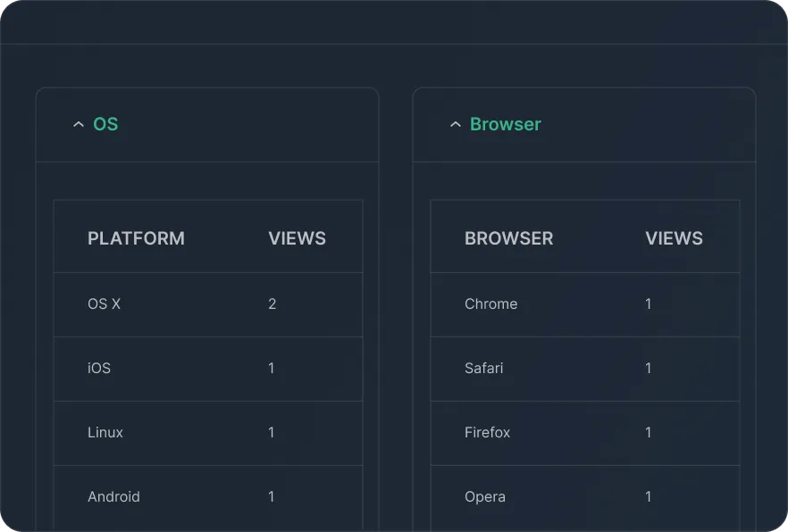
Task: Select the Firefox browser row
Action: coord(585,433)
